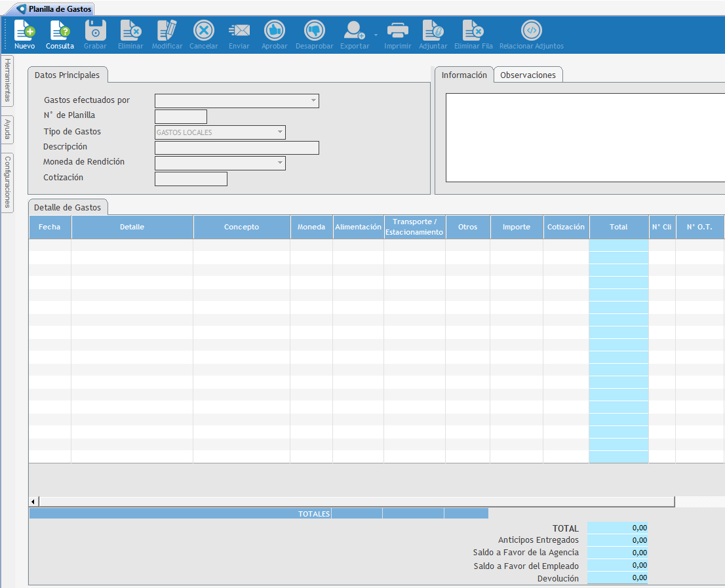Click the Imprimir printer icon

(x=397, y=31)
